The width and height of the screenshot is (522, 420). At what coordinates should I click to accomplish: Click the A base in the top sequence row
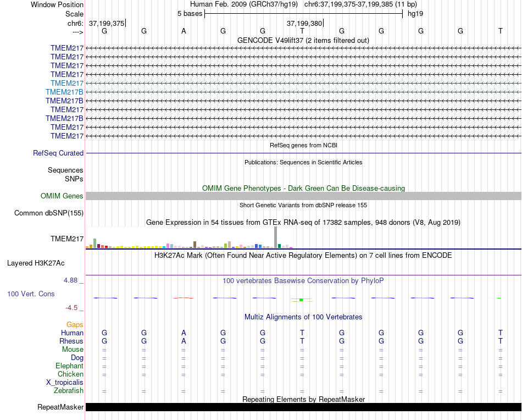pos(184,31)
